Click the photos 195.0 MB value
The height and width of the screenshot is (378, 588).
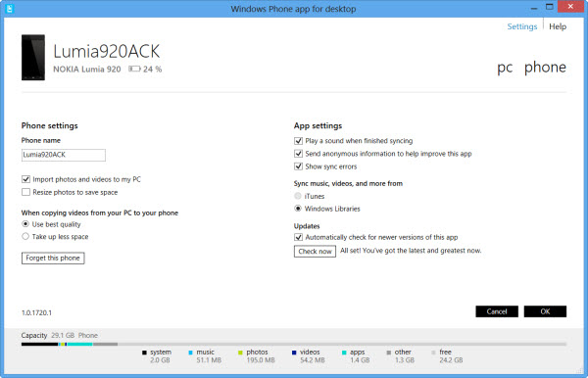coord(261,360)
